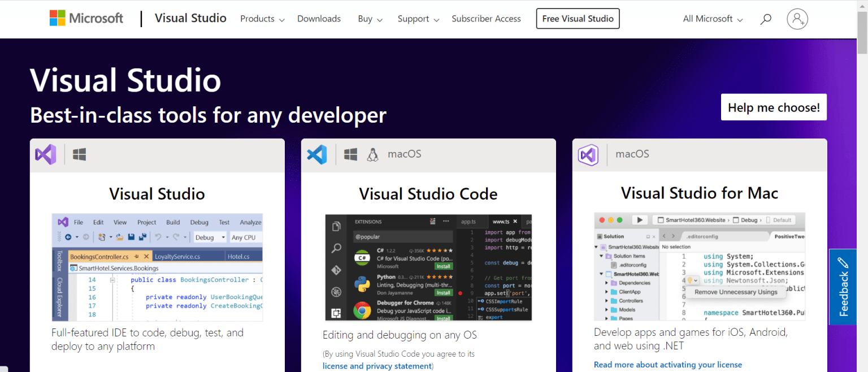868x372 pixels.
Task: Click the Feedback pencil icon
Action: (844, 262)
